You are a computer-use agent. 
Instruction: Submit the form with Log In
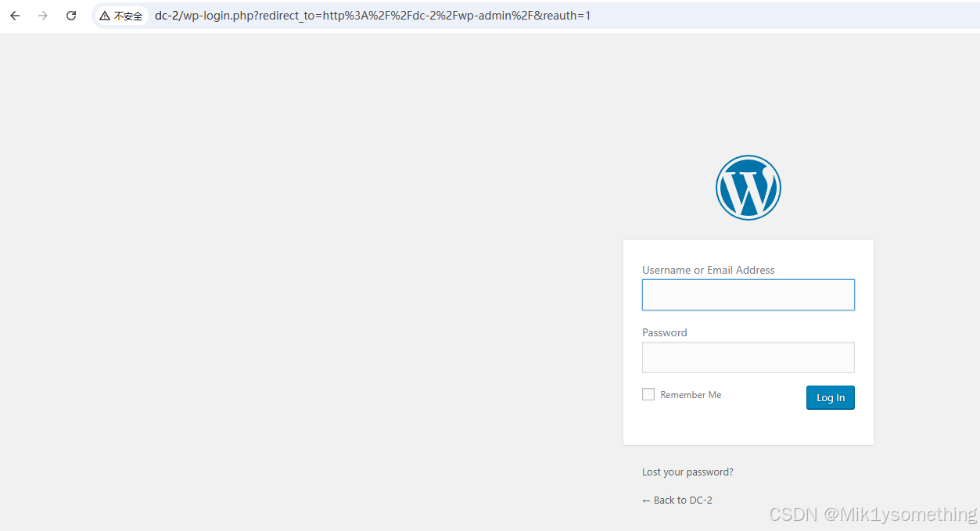[x=831, y=397]
